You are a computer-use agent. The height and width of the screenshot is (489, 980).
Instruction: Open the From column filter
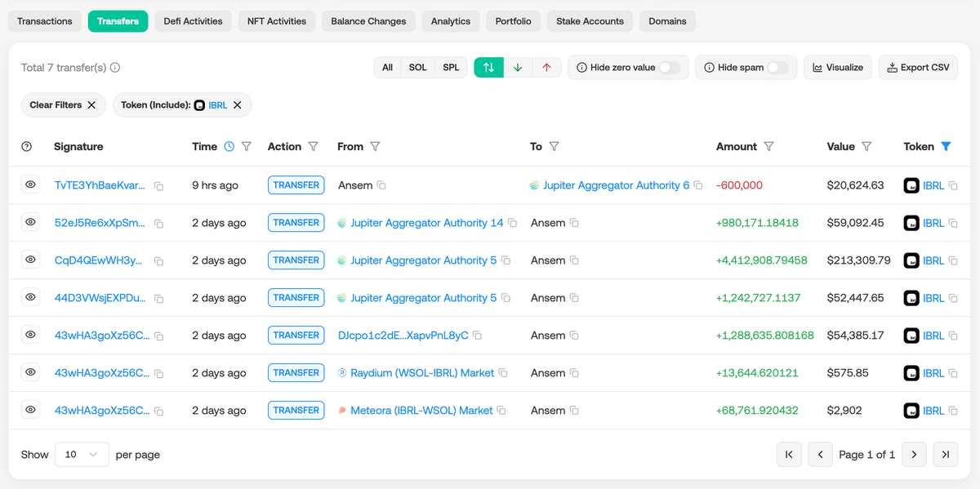click(375, 147)
